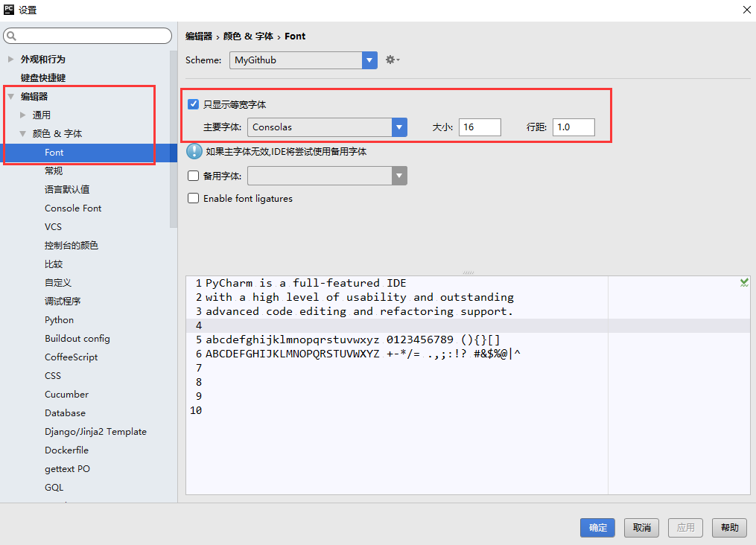Click the PyCharm logo in title bar
This screenshot has width=756, height=545.
[x=9, y=9]
